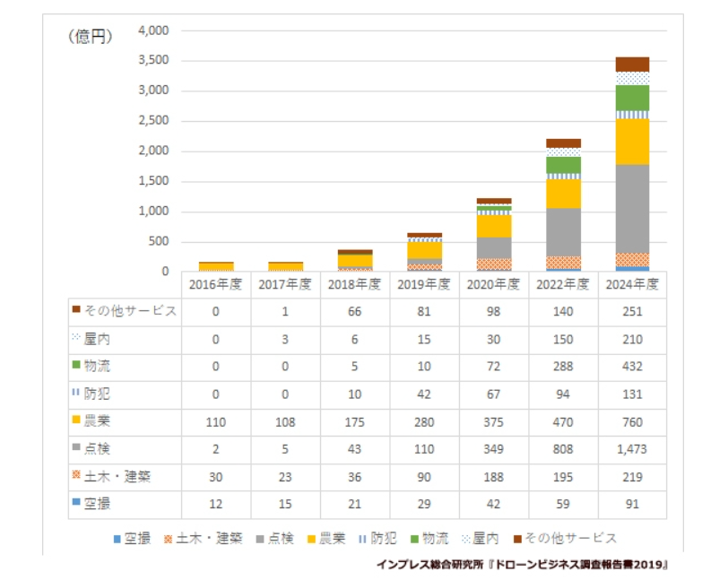
Task: Click the yellow 農業 marker in table row header
Action: click(76, 420)
